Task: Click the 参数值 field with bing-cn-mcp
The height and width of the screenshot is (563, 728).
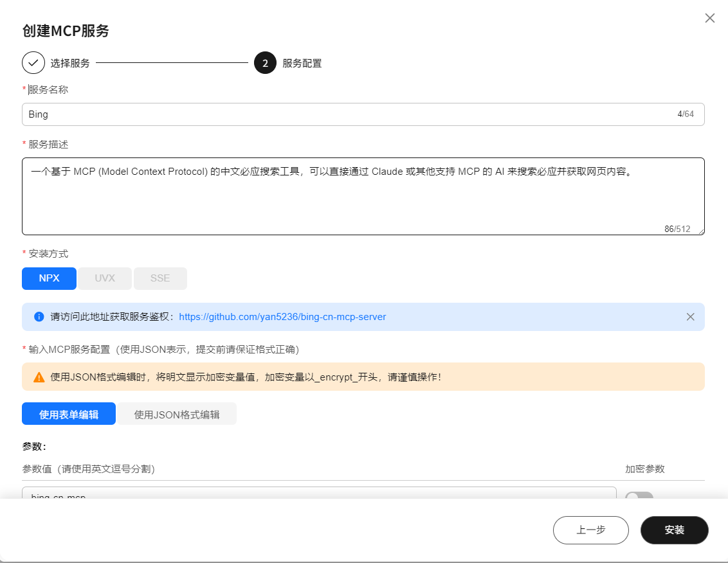Action: [319, 494]
